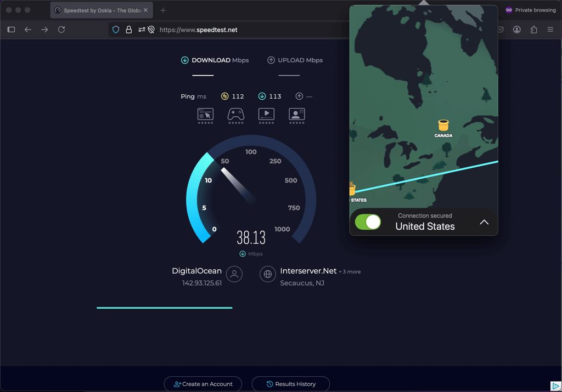Open the extensions puzzle icon
This screenshot has width=562, height=392.
pos(533,30)
